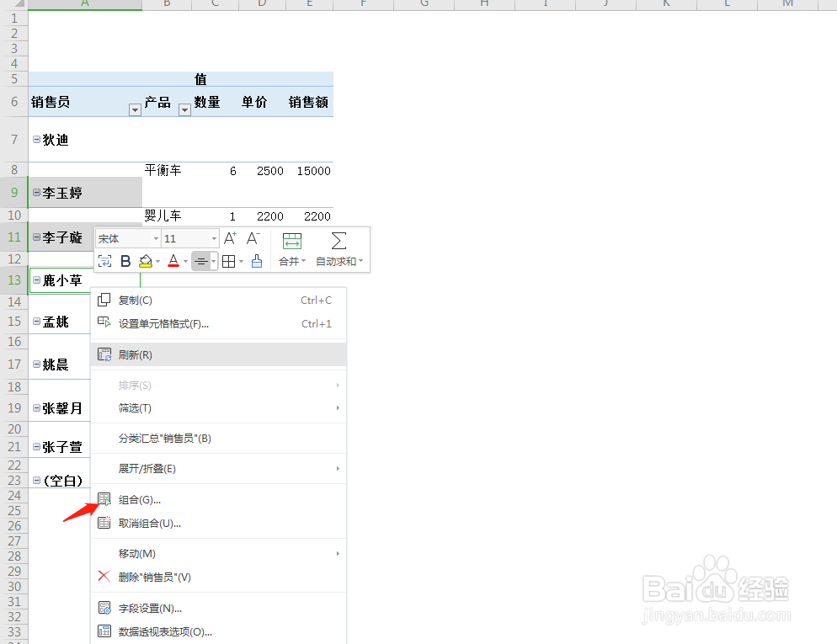Click the format painter brush icon

coord(256,261)
